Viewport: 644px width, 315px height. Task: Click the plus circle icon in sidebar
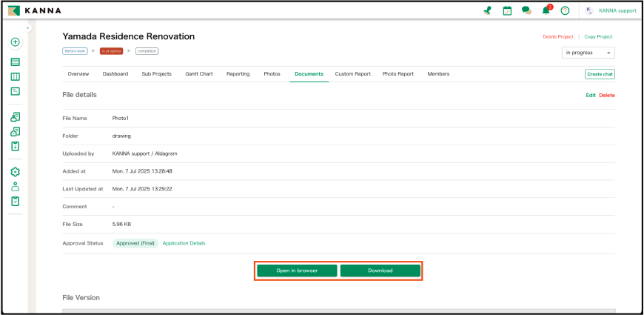(x=15, y=42)
